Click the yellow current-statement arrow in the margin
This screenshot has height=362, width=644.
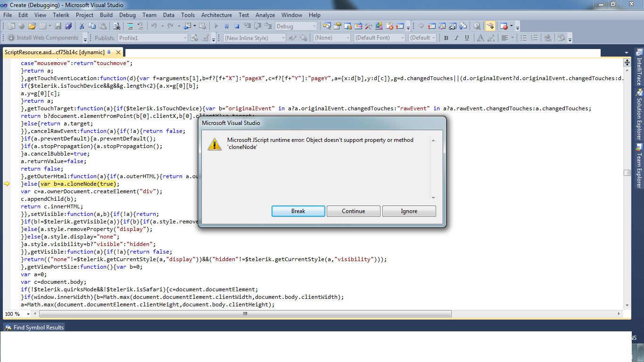click(7, 184)
